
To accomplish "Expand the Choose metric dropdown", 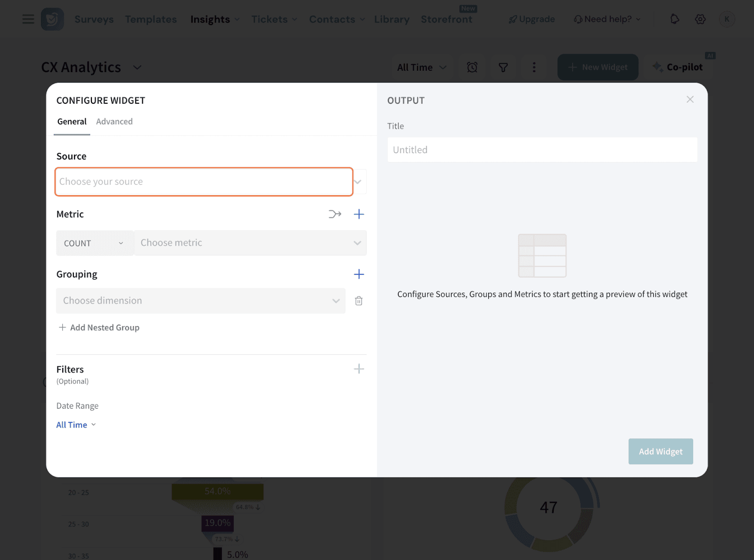I will point(250,243).
